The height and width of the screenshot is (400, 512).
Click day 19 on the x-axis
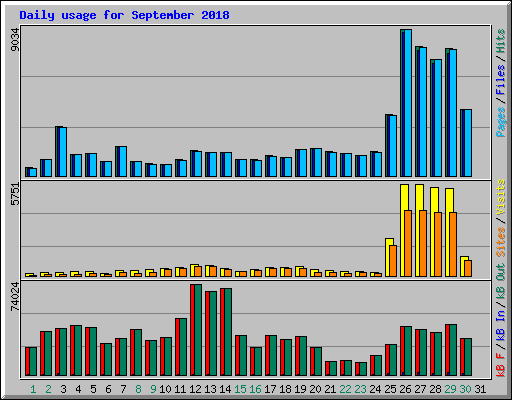tap(300, 389)
